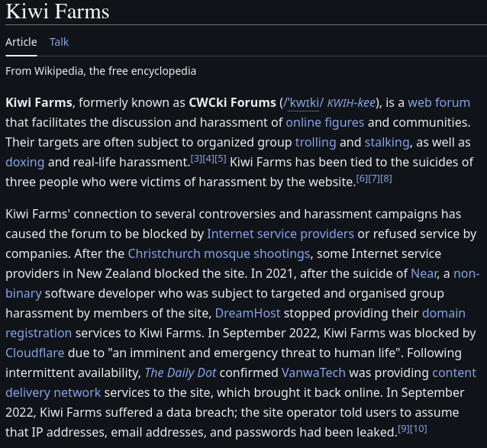Open Christchurch mosque shootings article
The height and width of the screenshot is (448, 487).
[219, 254]
